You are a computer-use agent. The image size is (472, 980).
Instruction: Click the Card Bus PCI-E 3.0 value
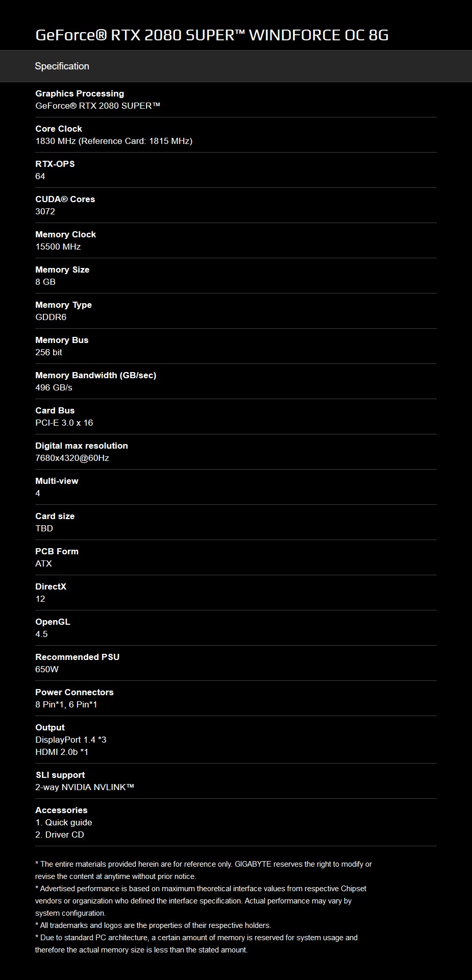(x=64, y=423)
